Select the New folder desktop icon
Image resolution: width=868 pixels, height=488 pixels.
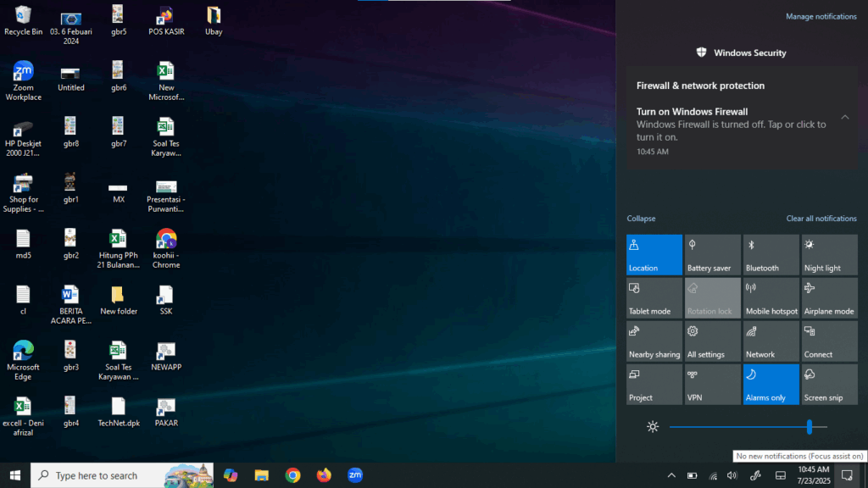click(119, 301)
